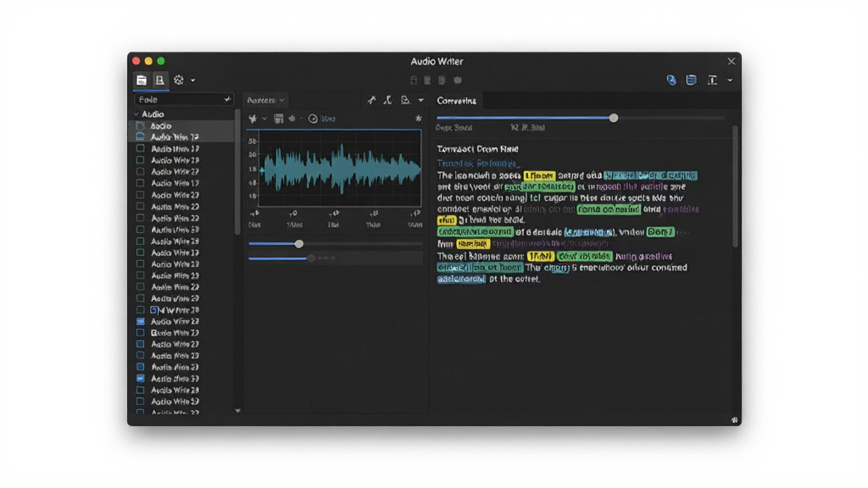
Task: Open the dropdown arrow after the text column icon
Action: click(730, 80)
